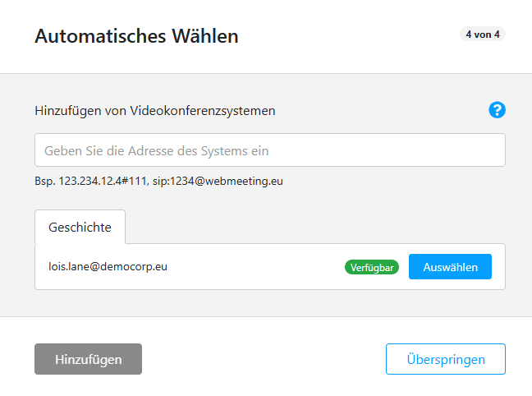The height and width of the screenshot is (396, 532).
Task: Click the 'Geben Sie die Adresse' placeholder text
Action: 156,150
